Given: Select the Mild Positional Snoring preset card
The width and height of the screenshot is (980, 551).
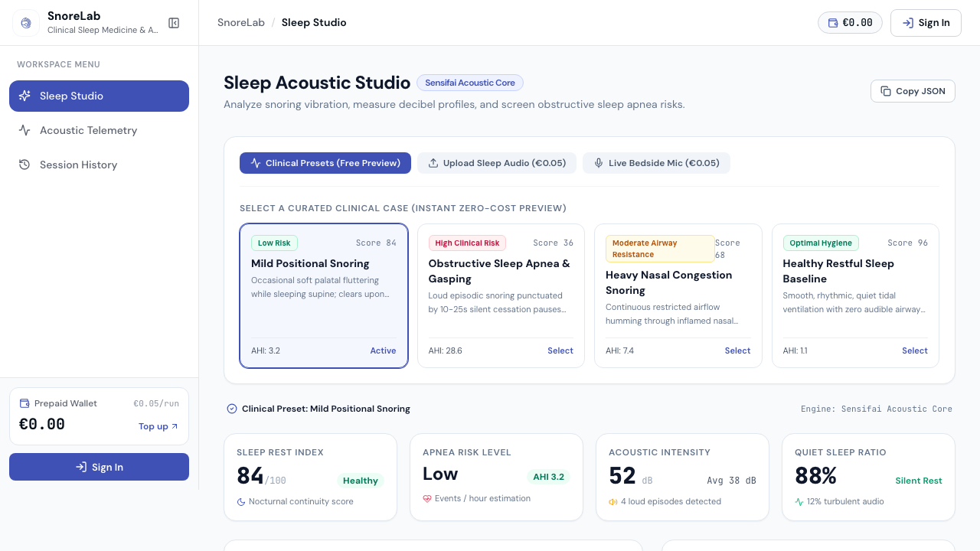Looking at the screenshot, I should pos(324,295).
